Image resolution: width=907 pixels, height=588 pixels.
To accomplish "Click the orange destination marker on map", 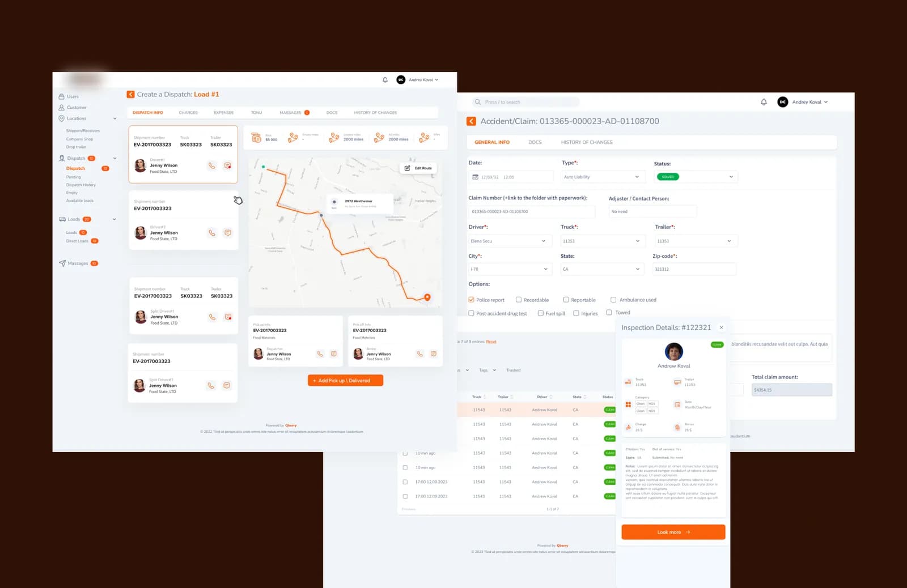I will 427,297.
